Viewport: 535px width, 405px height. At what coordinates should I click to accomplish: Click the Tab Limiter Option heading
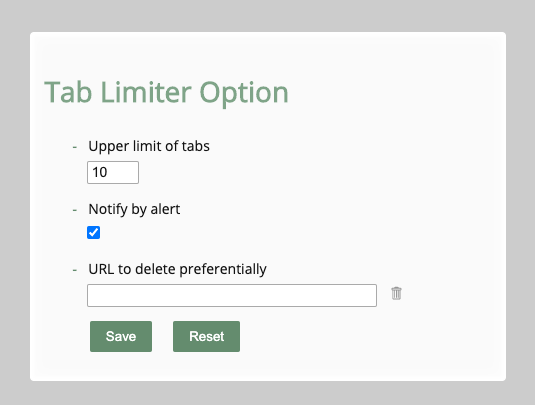click(x=167, y=92)
